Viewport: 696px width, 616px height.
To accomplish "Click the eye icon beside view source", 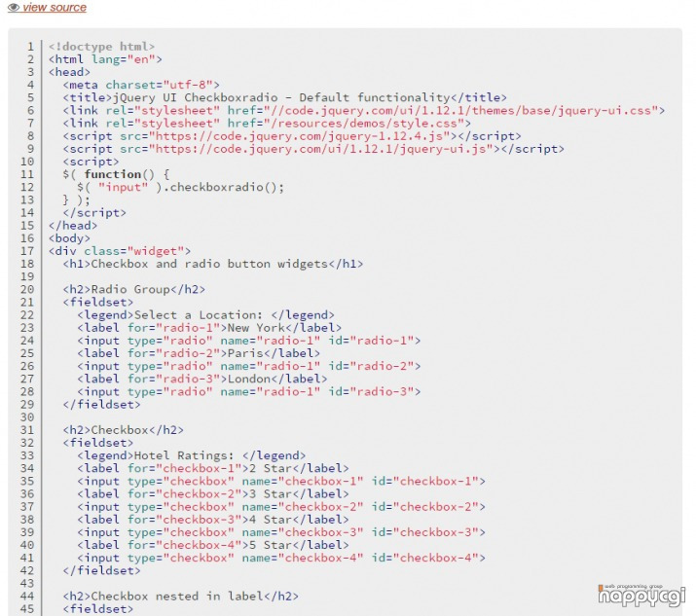I will pyautogui.click(x=14, y=7).
